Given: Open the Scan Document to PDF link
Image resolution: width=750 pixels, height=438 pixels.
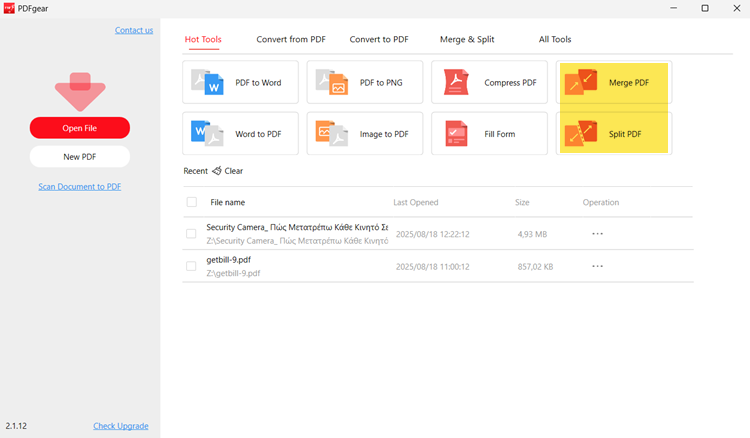Looking at the screenshot, I should 80,186.
